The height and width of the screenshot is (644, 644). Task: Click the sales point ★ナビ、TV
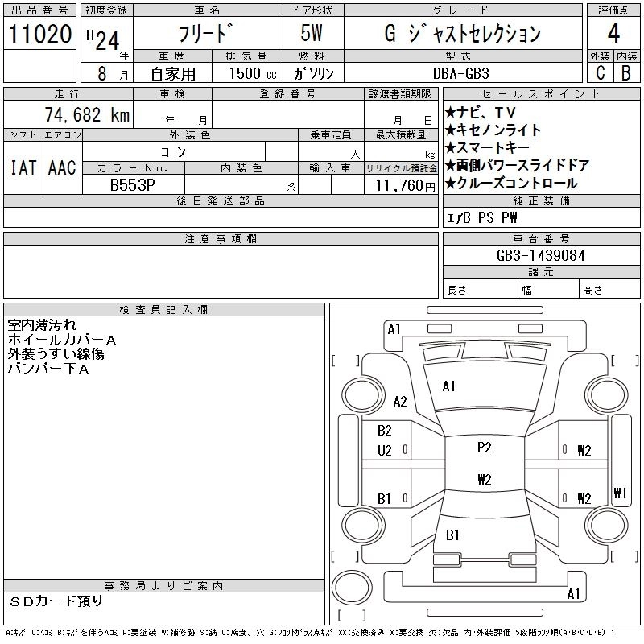[x=480, y=112]
